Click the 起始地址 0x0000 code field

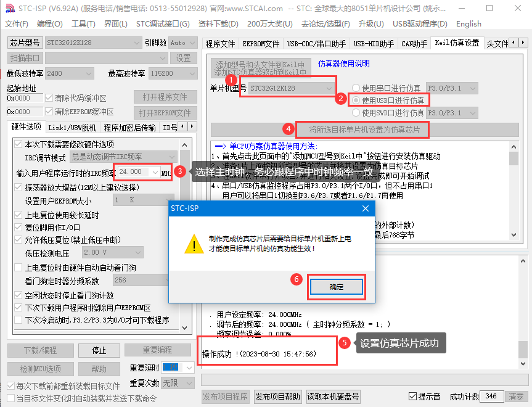pos(25,98)
